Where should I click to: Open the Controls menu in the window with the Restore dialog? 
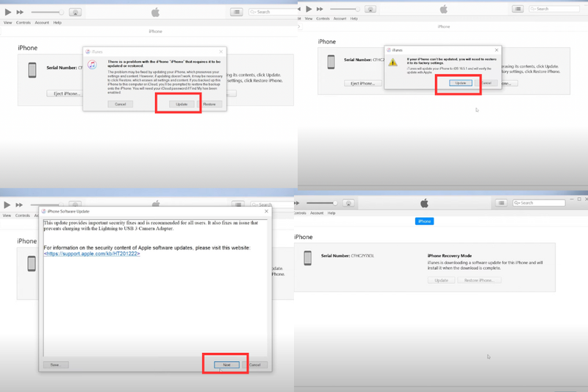pos(24,23)
